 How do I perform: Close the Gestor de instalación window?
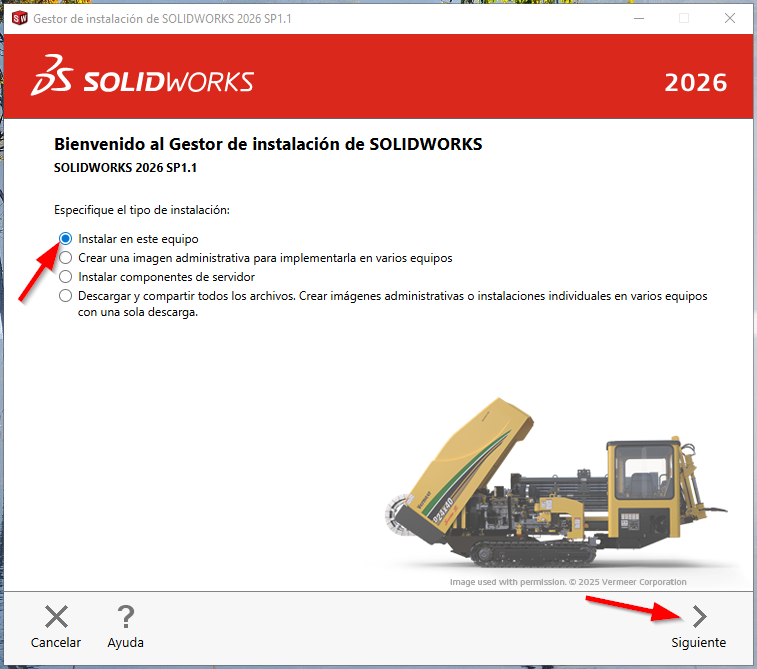(730, 18)
